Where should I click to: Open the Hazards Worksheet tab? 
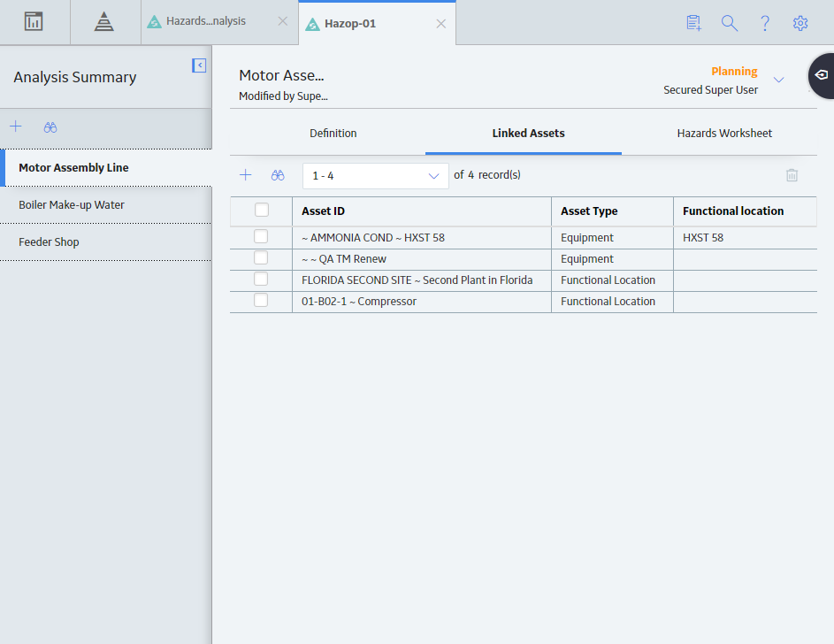coord(724,134)
